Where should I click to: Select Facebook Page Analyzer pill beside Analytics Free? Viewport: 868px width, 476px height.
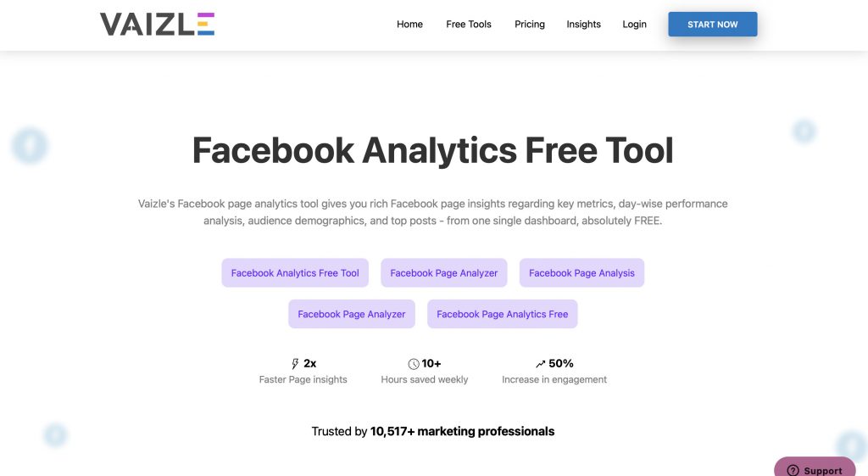click(352, 314)
